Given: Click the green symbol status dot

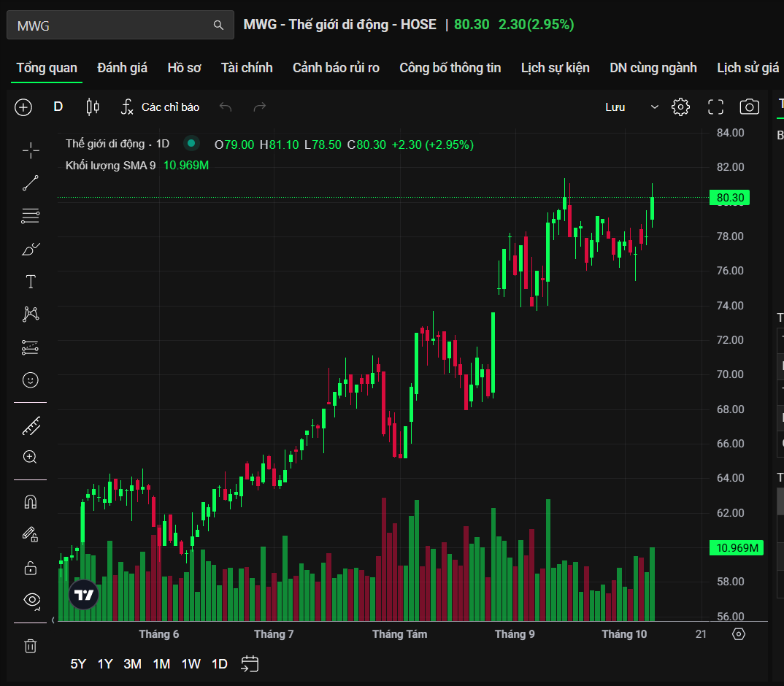Looking at the screenshot, I should pyautogui.click(x=191, y=144).
